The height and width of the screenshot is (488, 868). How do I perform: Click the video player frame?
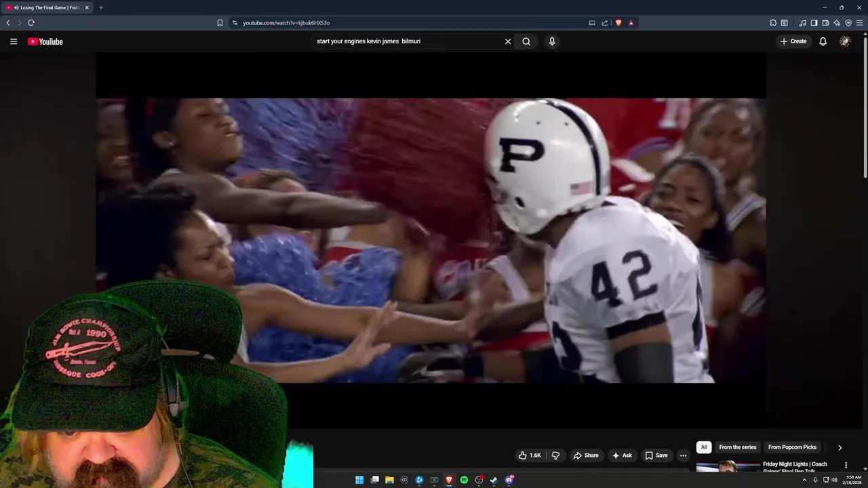coord(431,241)
